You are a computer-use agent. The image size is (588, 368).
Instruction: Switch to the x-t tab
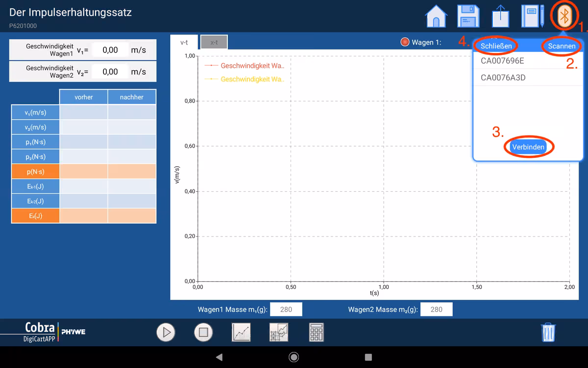click(x=214, y=42)
